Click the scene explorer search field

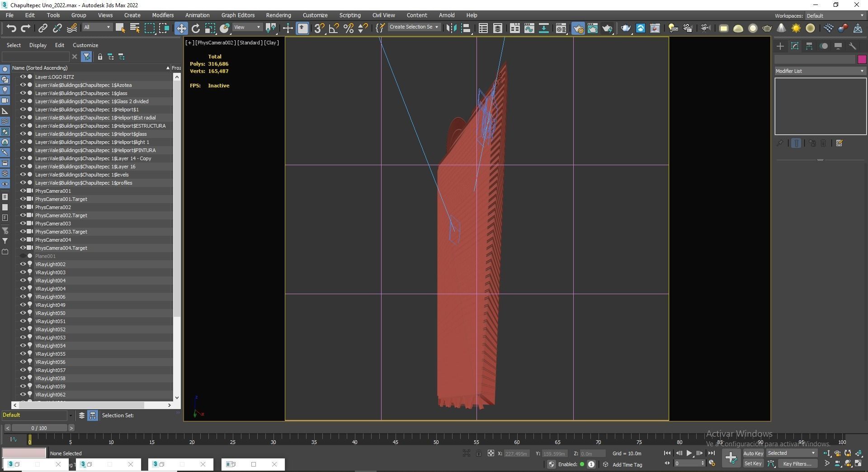pyautogui.click(x=36, y=57)
